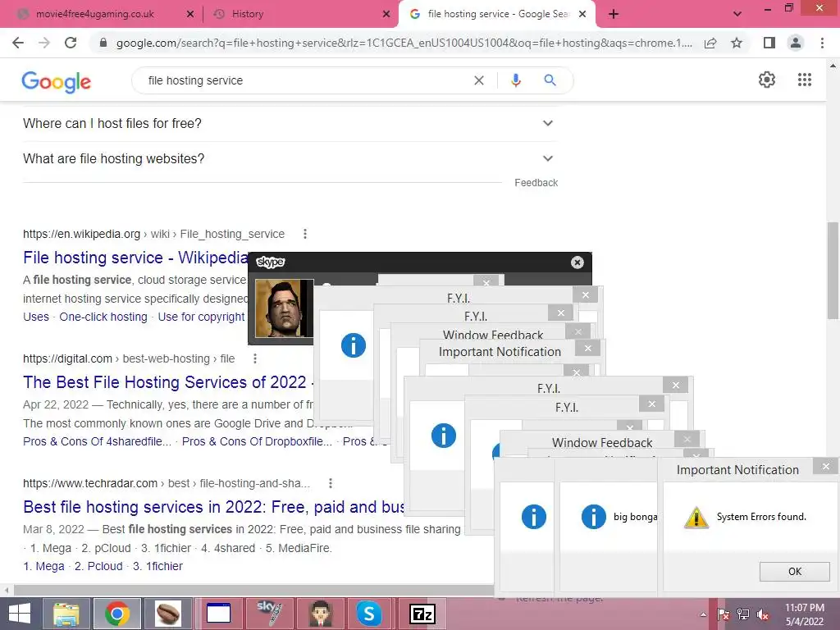Switch to movie4free4ugaming.co.uk tab
The width and height of the screenshot is (840, 630).
[95, 14]
